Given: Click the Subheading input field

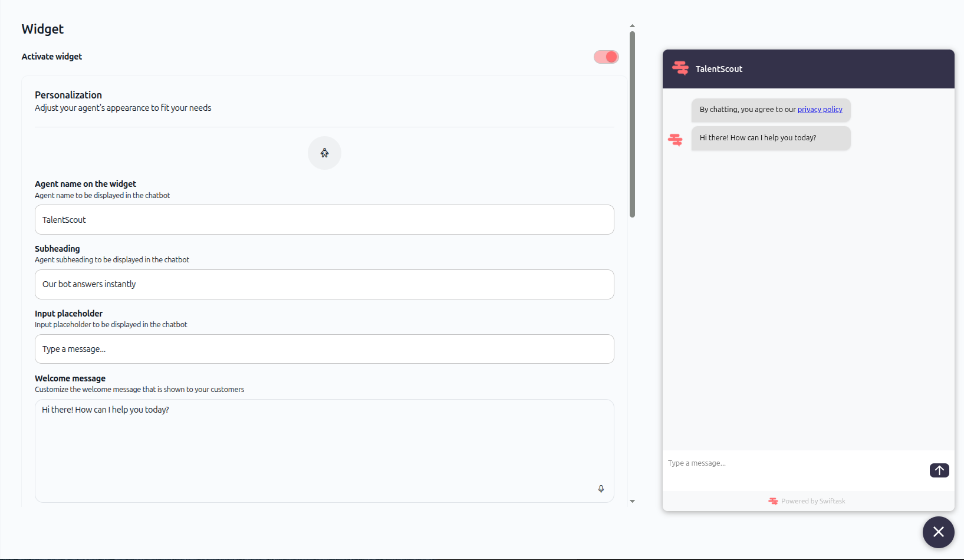Looking at the screenshot, I should coord(324,285).
